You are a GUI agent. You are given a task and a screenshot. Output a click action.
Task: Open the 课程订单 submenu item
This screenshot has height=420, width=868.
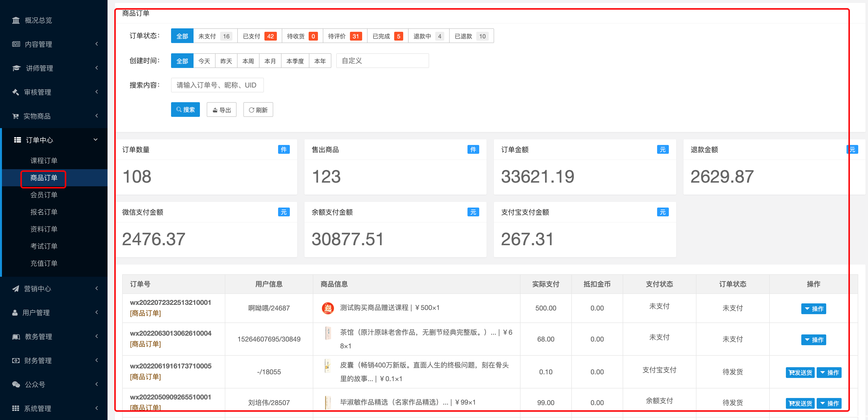(44, 161)
